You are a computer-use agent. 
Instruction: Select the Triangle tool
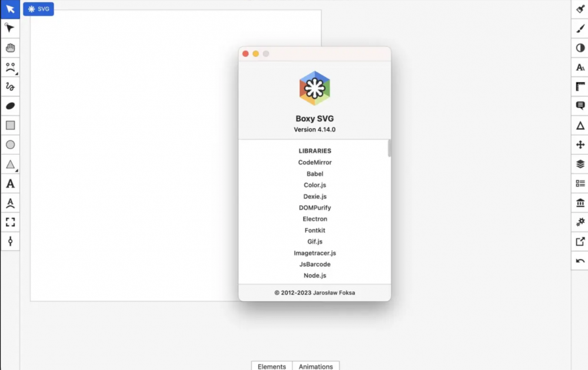point(10,164)
